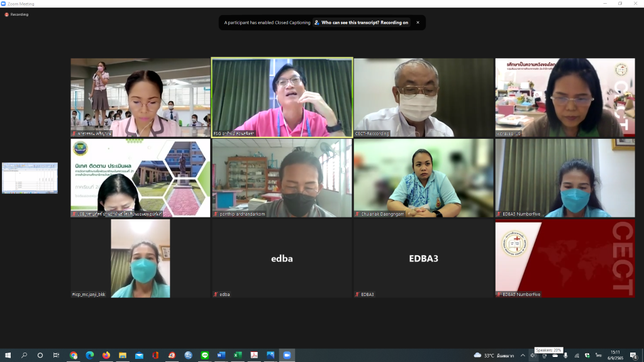The image size is (644, 362).
Task: Launch Google Chrome from the taskbar
Action: point(74,355)
